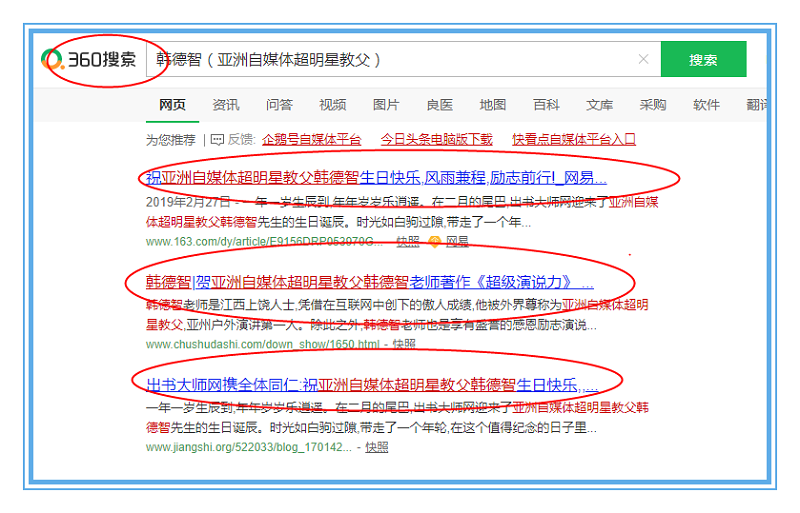Open the 问答 tab

click(279, 105)
